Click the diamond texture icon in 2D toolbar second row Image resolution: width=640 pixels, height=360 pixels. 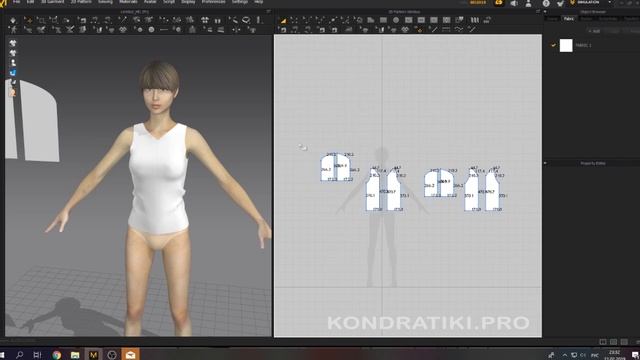click(x=405, y=29)
